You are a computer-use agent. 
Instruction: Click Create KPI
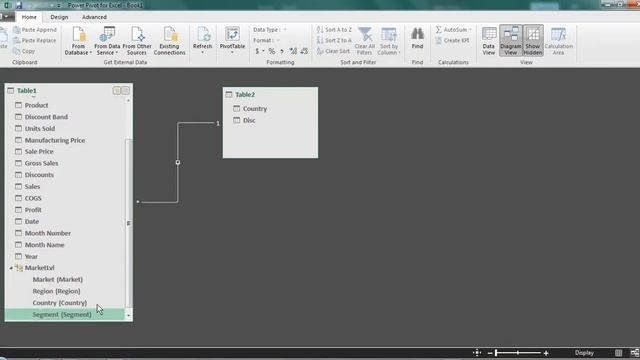[452, 40]
